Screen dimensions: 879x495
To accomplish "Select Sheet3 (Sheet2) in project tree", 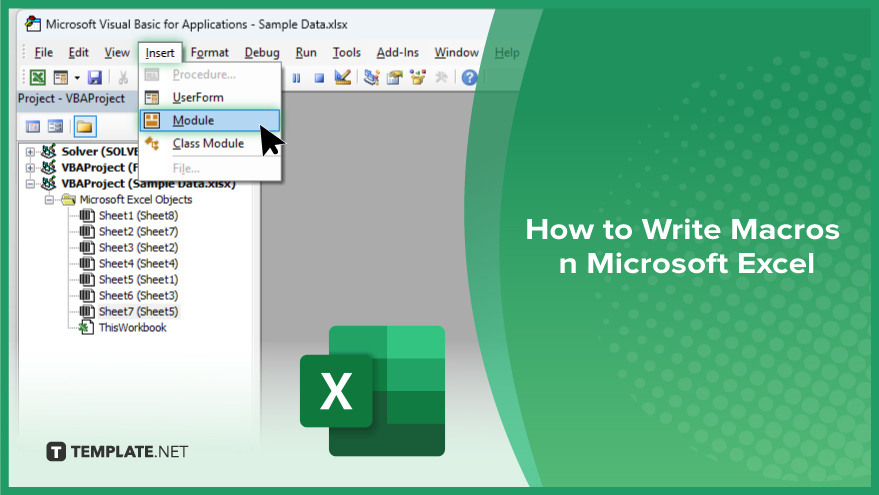I will click(138, 248).
